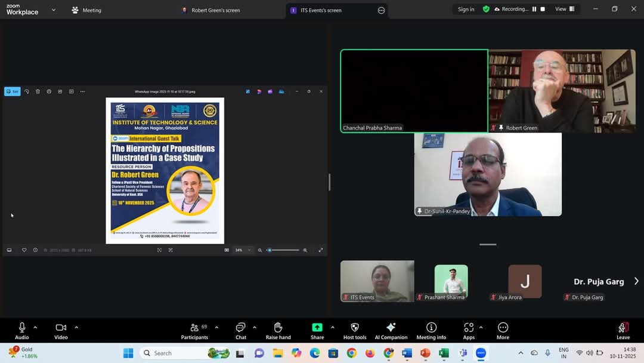
Task: Open the More options menu
Action: (x=503, y=330)
